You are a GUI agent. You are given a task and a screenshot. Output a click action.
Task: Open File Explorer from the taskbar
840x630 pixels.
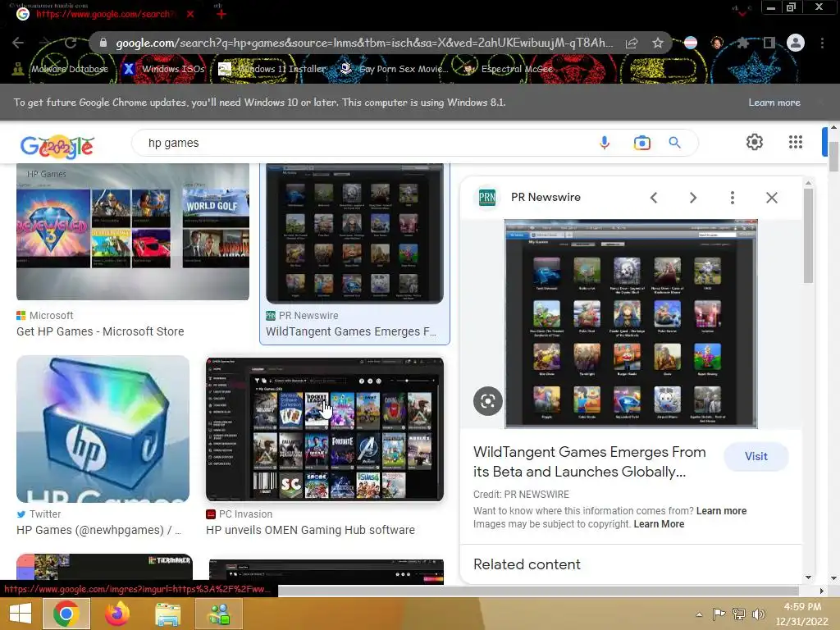[x=167, y=614]
